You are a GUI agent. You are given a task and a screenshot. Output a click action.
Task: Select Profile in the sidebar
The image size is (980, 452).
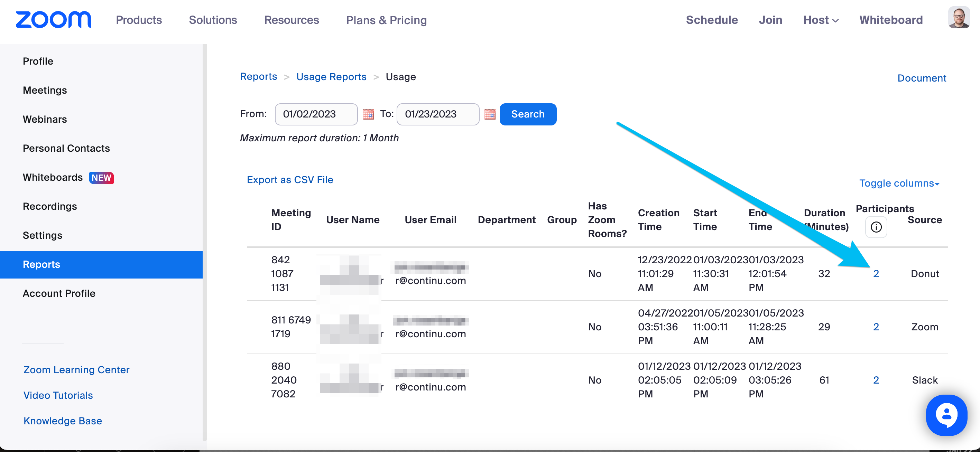(x=38, y=61)
